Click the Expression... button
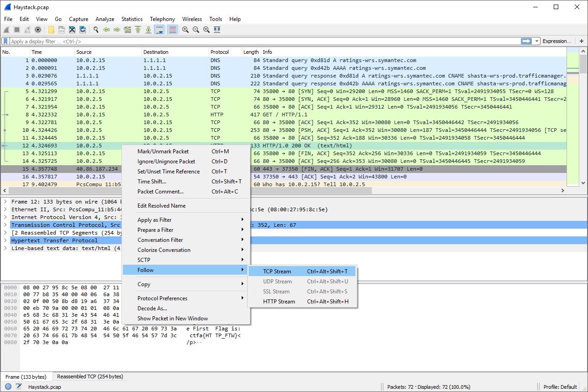This screenshot has height=392, width=588. 556,41
